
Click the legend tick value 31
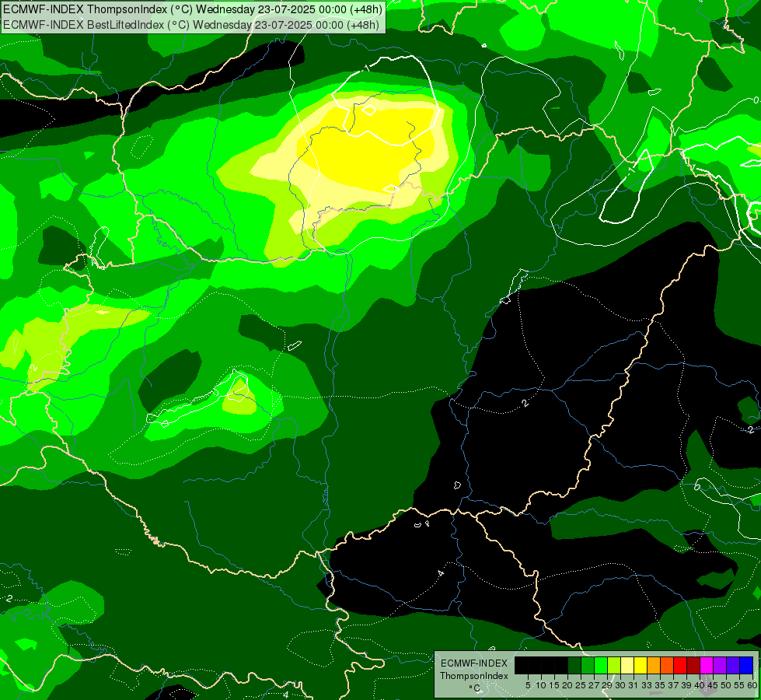click(x=634, y=685)
